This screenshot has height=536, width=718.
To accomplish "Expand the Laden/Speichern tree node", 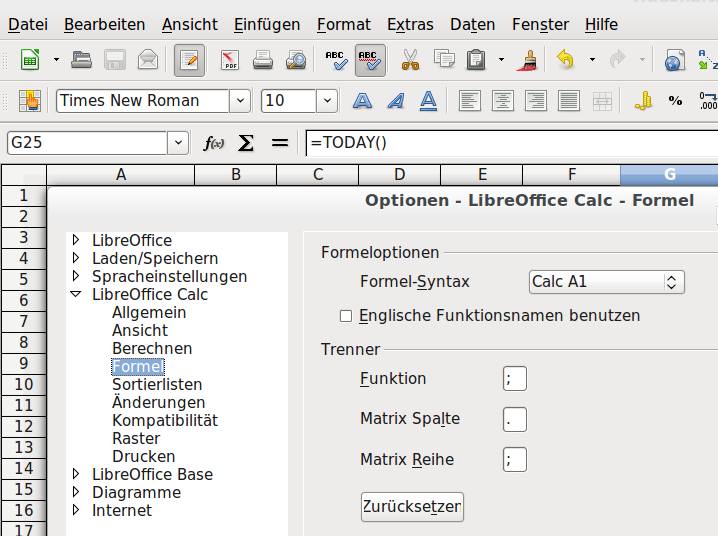I will (76, 258).
